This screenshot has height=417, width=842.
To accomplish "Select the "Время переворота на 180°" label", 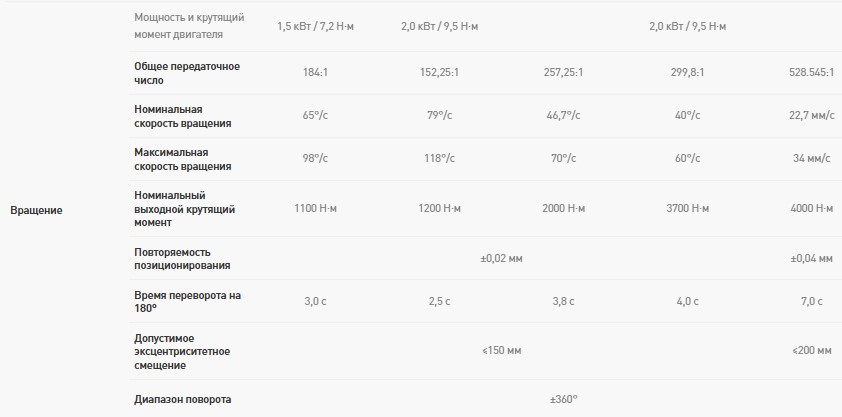I will pyautogui.click(x=188, y=301).
